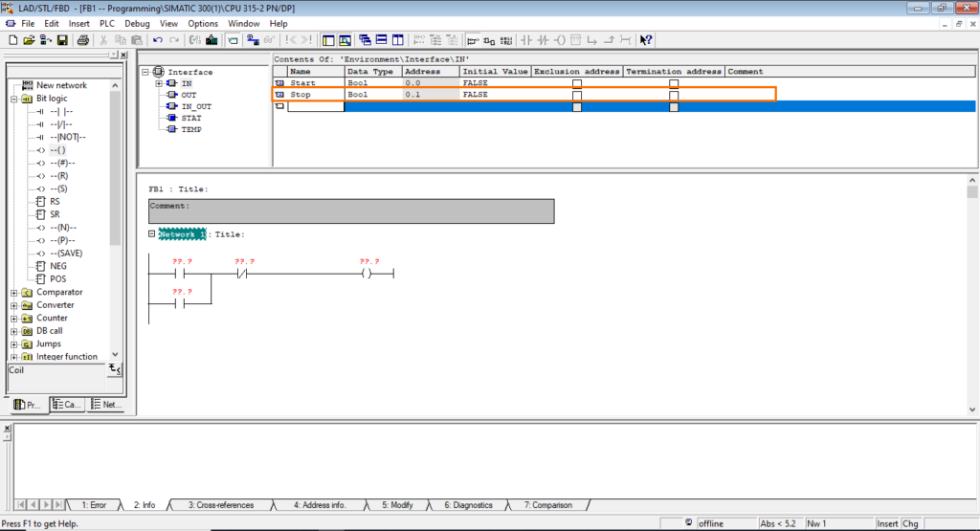Insert an output coil from toolbar
Screen dimensions: 980x531
559,40
